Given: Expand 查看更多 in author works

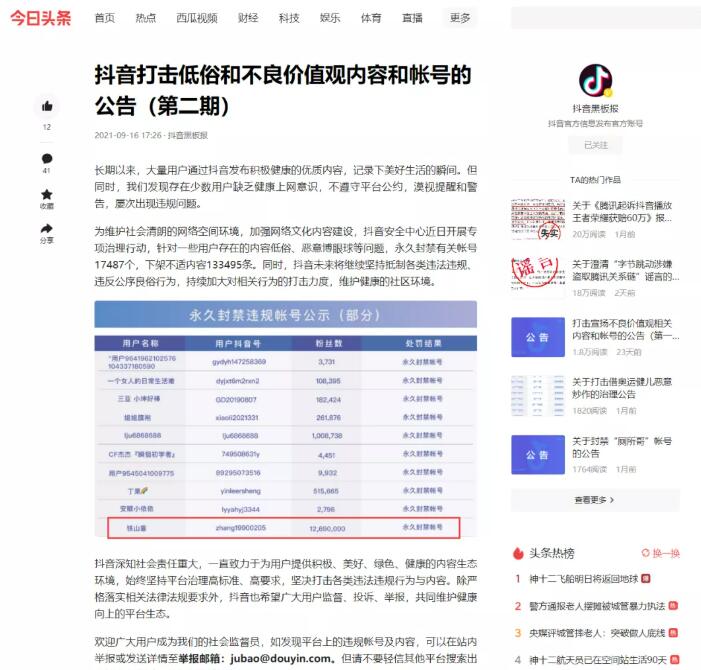Looking at the screenshot, I should tap(595, 500).
